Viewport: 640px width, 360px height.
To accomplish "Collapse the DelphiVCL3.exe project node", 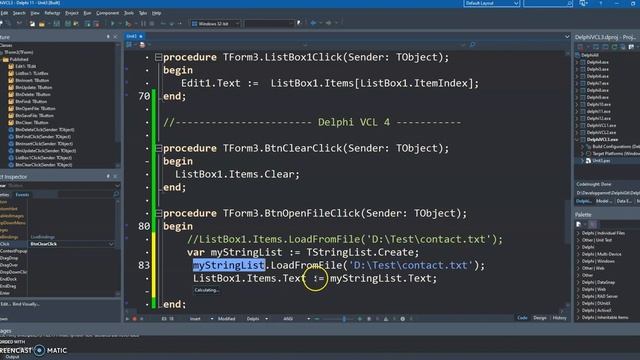I will pos(577,140).
